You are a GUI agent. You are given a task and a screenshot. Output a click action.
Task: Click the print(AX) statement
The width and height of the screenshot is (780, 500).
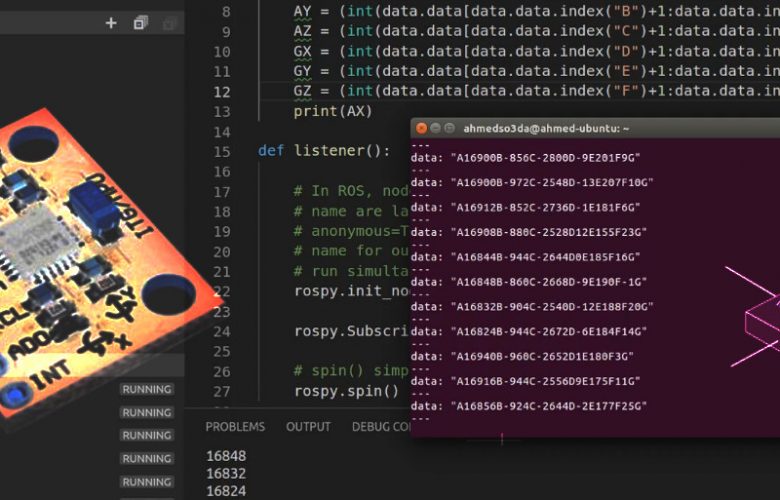333,111
